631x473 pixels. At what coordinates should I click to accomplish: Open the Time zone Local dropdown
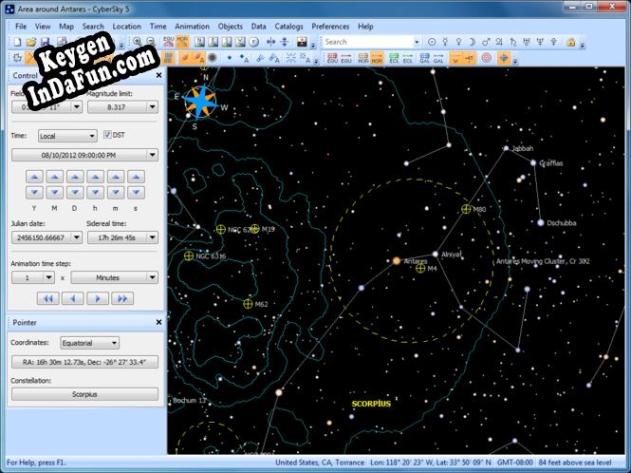coord(68,136)
